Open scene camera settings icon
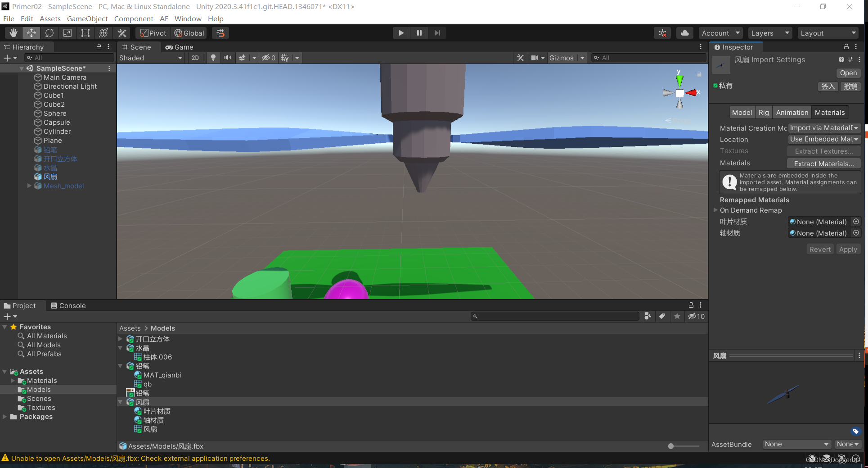 coord(535,58)
